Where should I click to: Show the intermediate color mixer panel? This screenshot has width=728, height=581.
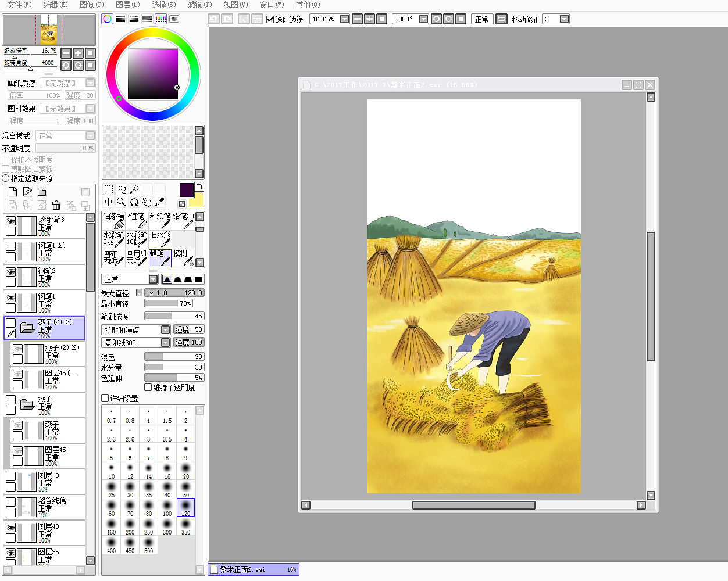coord(147,19)
